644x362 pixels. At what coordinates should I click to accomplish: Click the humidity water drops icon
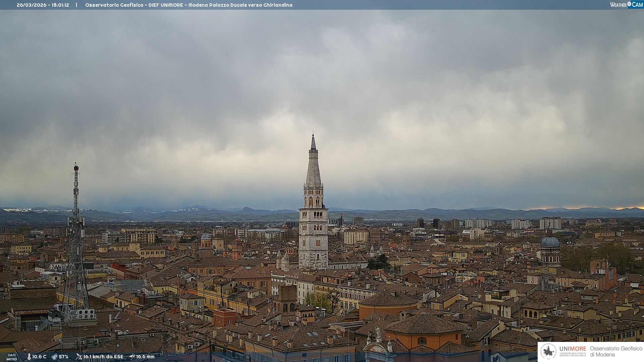tap(54, 357)
